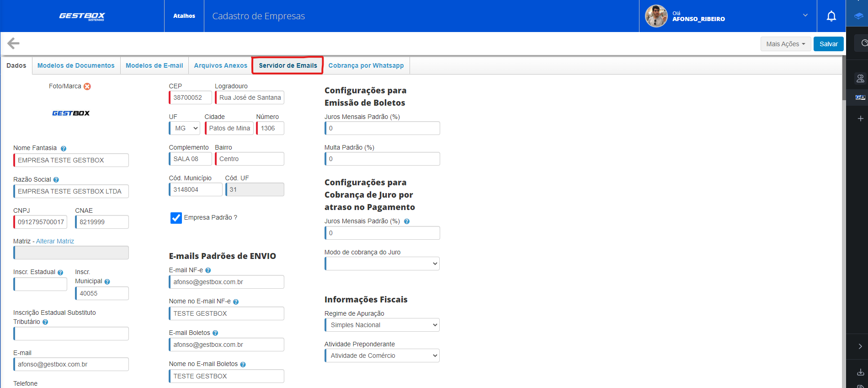Image resolution: width=868 pixels, height=388 pixels.
Task: Expand the Mais Ações menu
Action: click(x=785, y=44)
